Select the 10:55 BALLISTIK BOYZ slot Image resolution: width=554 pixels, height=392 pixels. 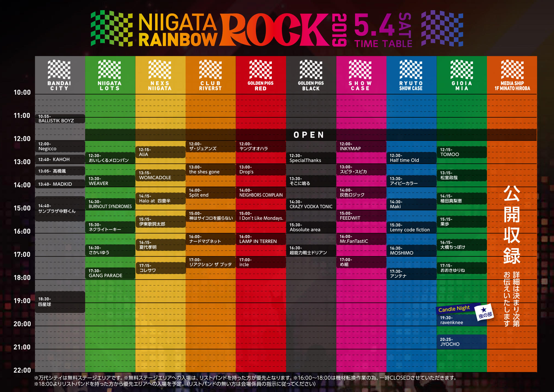pos(60,119)
